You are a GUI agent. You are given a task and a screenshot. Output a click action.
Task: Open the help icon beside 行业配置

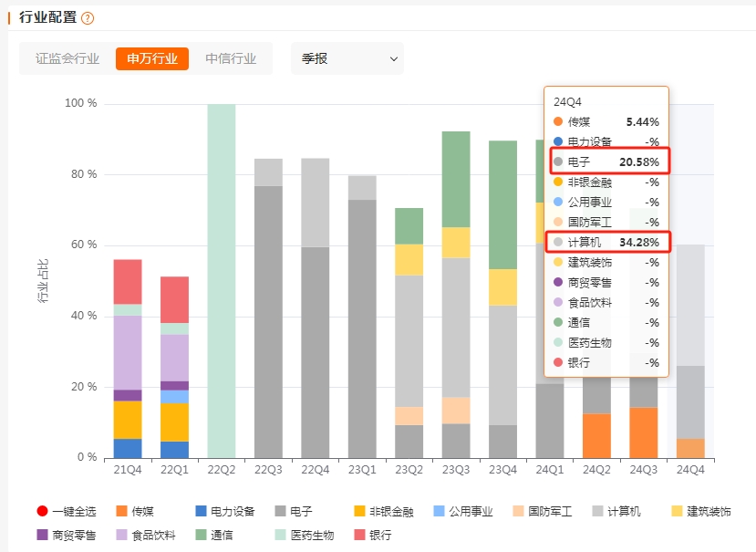tap(88, 18)
